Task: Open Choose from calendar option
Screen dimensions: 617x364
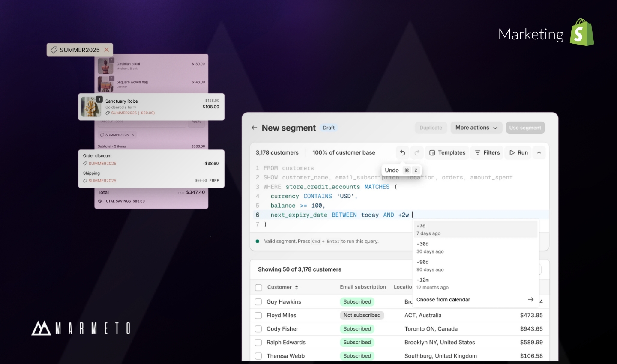Action: pos(475,300)
